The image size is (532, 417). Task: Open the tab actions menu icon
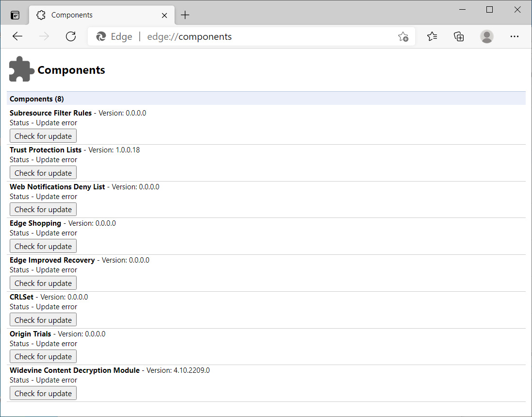pos(15,15)
